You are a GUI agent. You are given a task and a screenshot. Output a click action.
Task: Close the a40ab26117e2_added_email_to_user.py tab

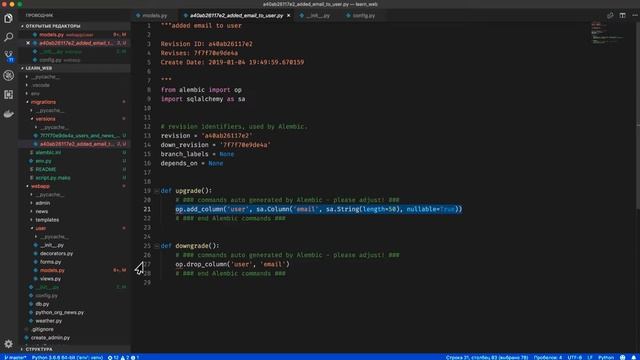click(289, 16)
